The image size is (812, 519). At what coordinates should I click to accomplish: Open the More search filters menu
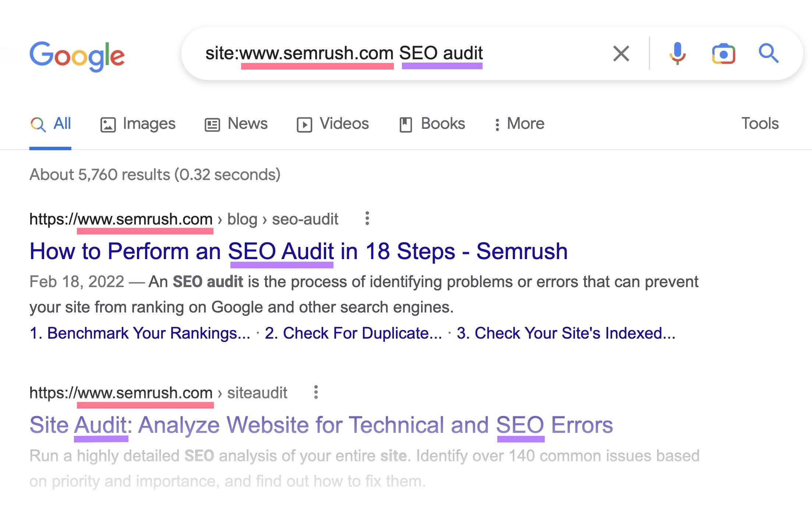click(520, 124)
